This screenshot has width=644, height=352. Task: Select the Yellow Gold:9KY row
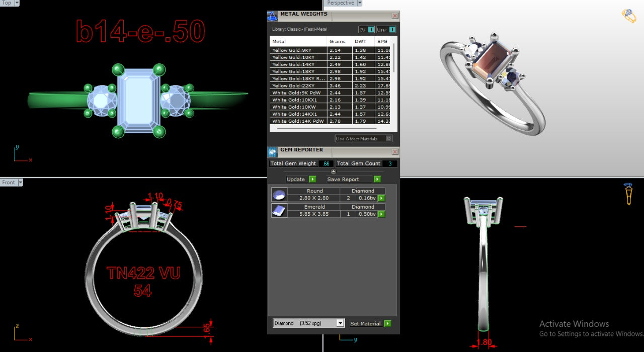click(331, 50)
